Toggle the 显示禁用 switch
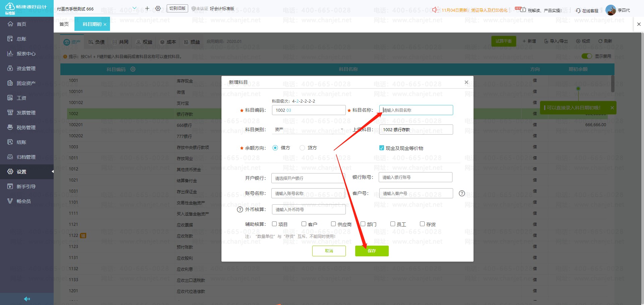Image resolution: width=644 pixels, height=305 pixels. point(586,56)
